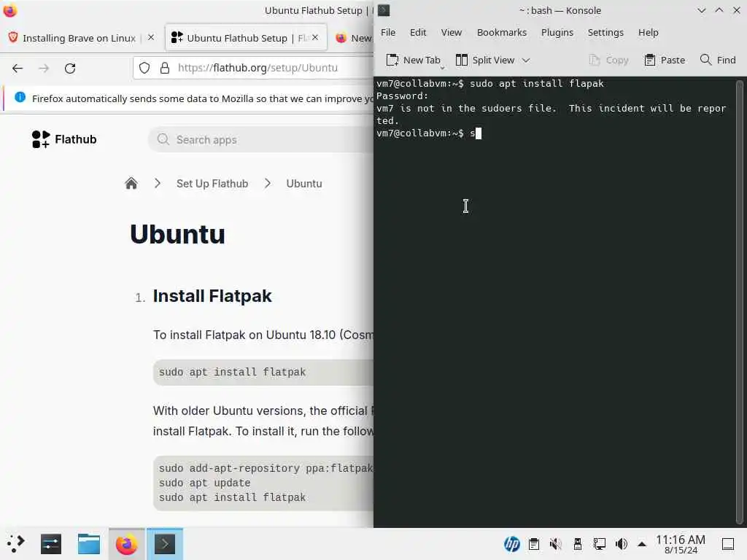Click the Konsole New Tab button

tap(413, 60)
